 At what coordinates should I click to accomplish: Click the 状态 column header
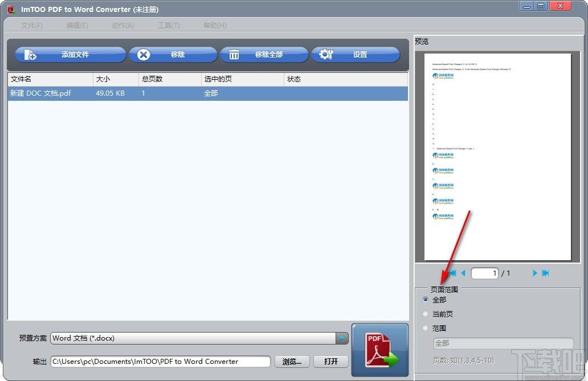(x=346, y=79)
